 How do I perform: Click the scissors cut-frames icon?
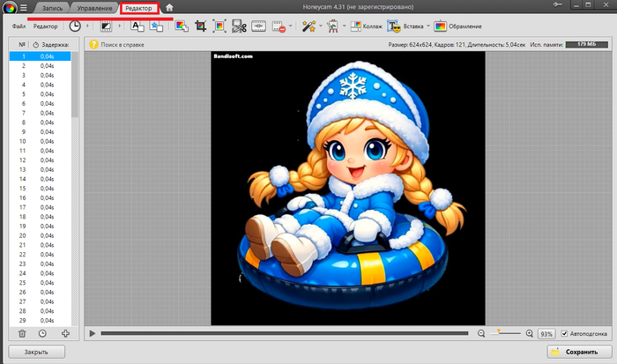(239, 26)
